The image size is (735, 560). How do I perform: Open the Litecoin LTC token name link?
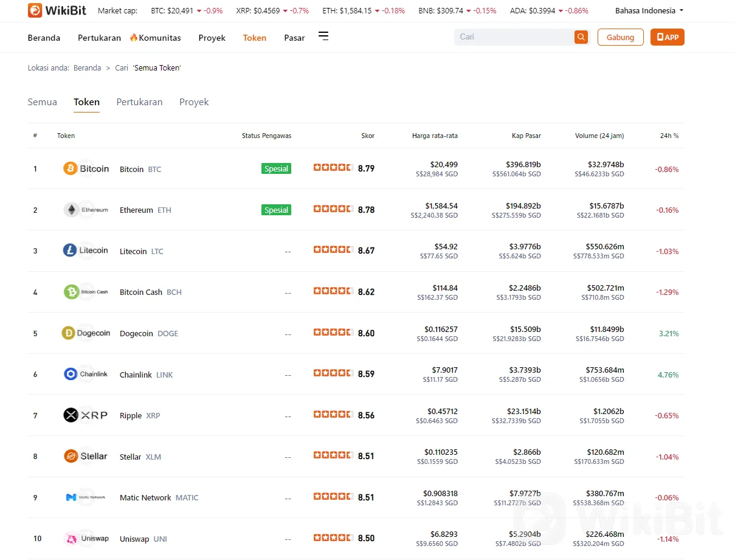pyautogui.click(x=142, y=251)
